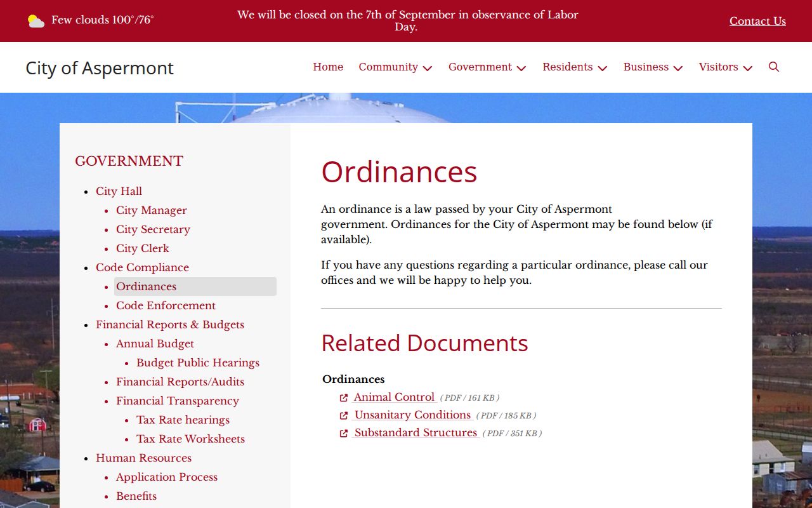Click the Labor Day closure notice text
812x508 pixels.
point(407,21)
